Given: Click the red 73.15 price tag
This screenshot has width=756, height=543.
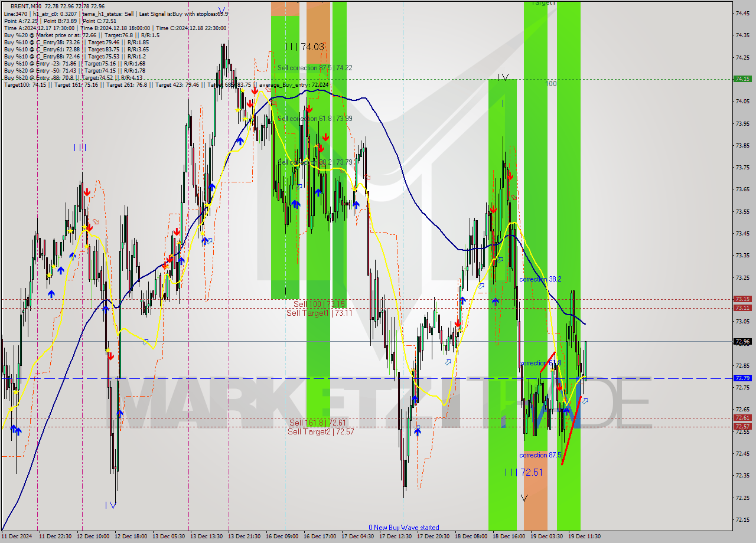Looking at the screenshot, I should 742,299.
